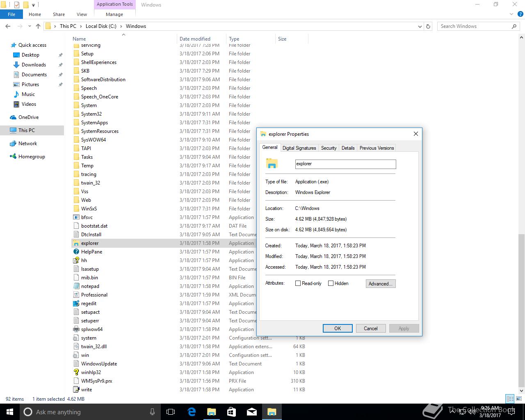Click the splwow64 printer icon
Screen dimensions: 525x420
(x=76, y=329)
